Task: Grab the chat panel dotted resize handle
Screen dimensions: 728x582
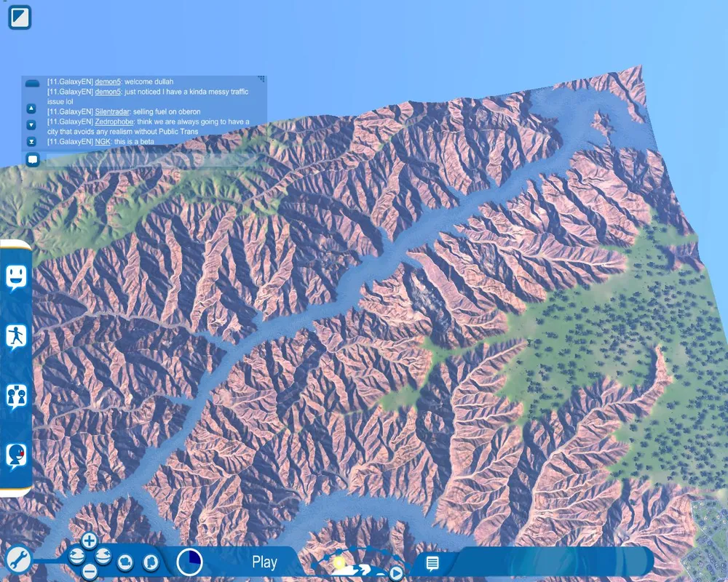Action: point(261,79)
